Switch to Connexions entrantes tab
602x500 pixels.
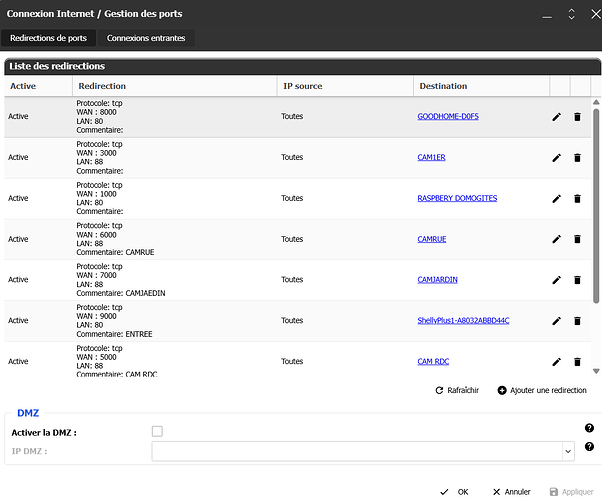click(146, 38)
